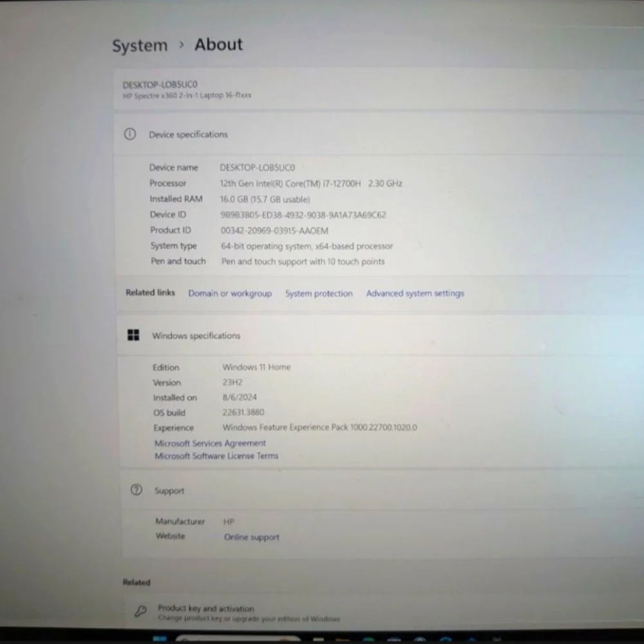Image resolution: width=644 pixels, height=644 pixels.
Task: Click the key icon for product activation
Action: pyautogui.click(x=140, y=612)
